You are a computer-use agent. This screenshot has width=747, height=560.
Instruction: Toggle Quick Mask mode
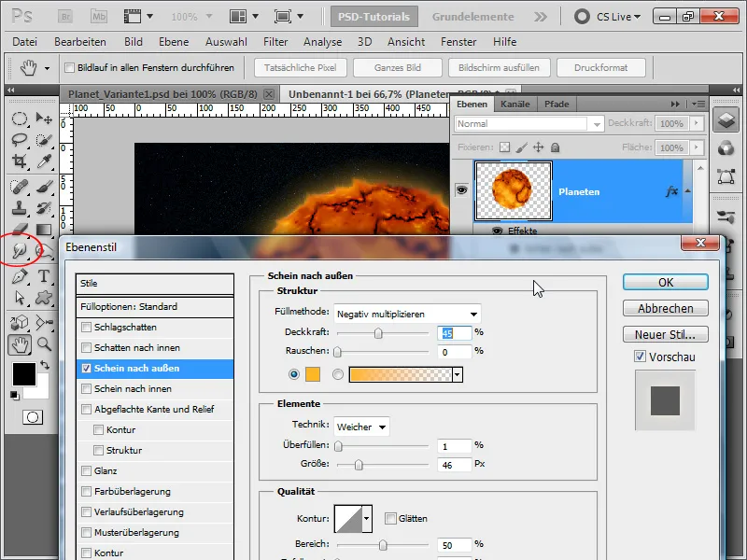point(33,417)
